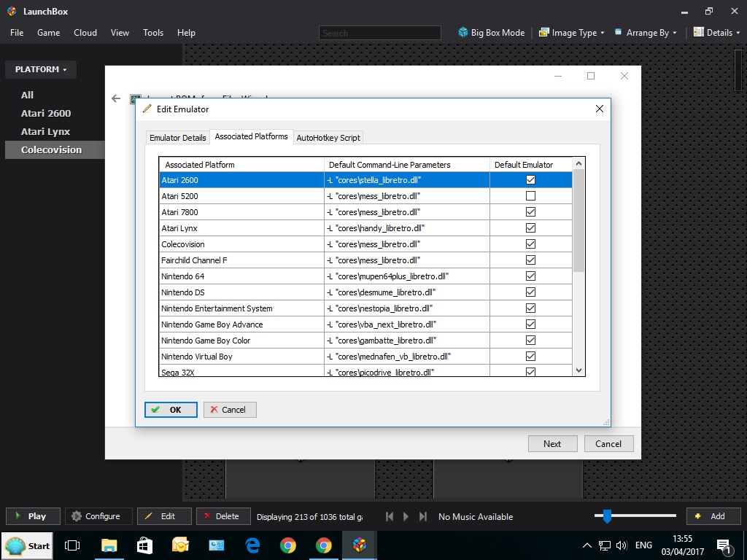Click the Associated Platform column header
The image size is (747, 560).
tap(241, 165)
